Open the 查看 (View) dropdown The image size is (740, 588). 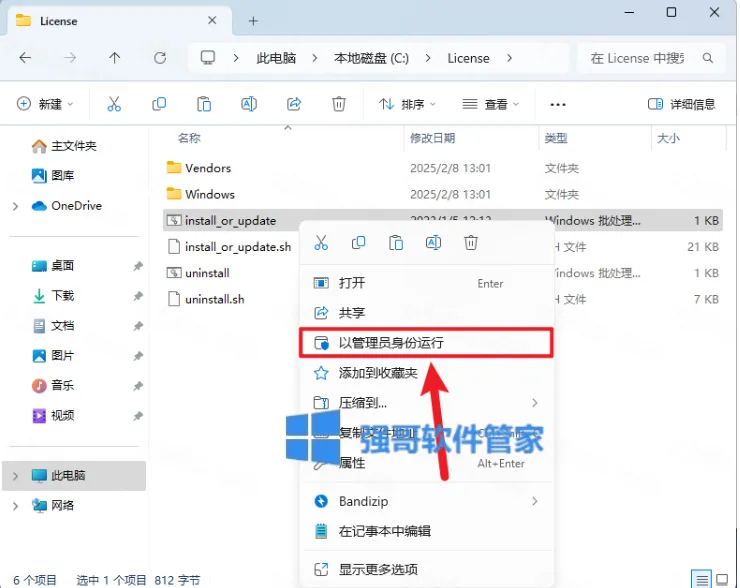pos(490,104)
